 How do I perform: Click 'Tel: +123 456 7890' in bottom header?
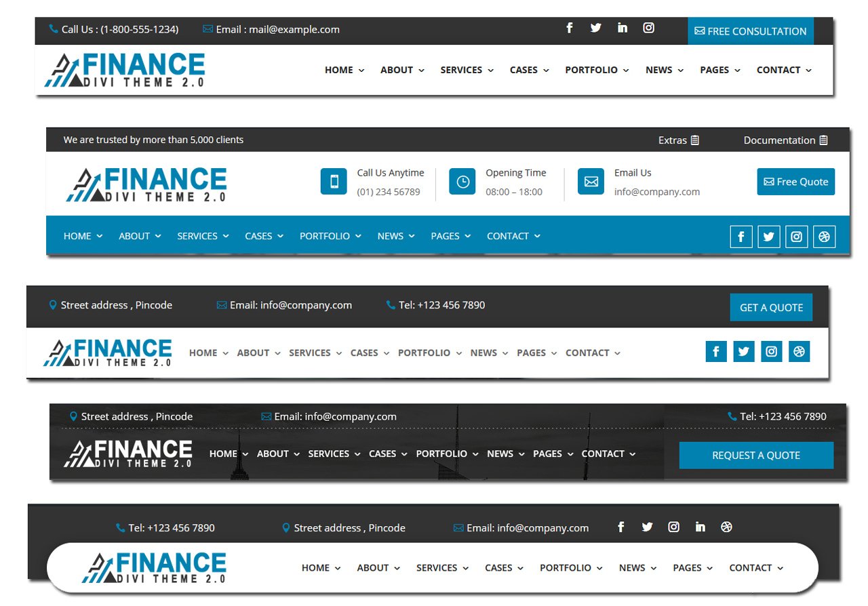[x=172, y=527]
